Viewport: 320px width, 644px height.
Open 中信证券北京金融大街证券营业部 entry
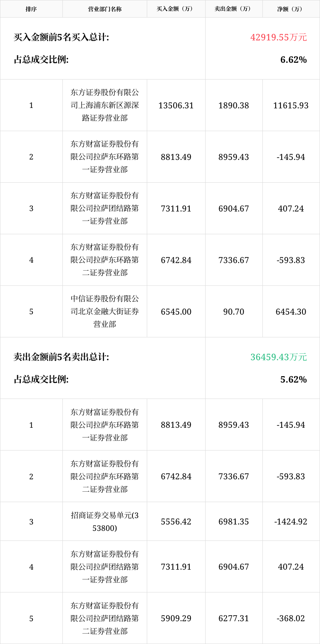coord(105,311)
